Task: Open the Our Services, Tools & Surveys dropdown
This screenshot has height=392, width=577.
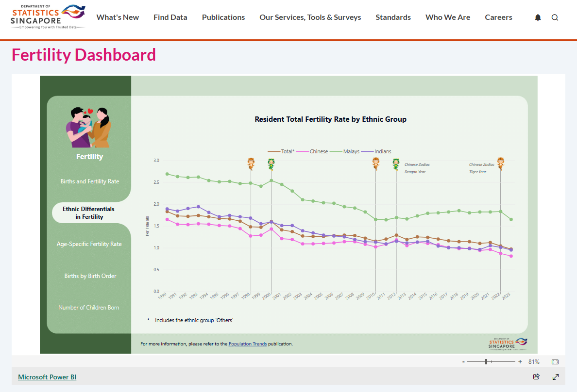Action: click(x=310, y=17)
